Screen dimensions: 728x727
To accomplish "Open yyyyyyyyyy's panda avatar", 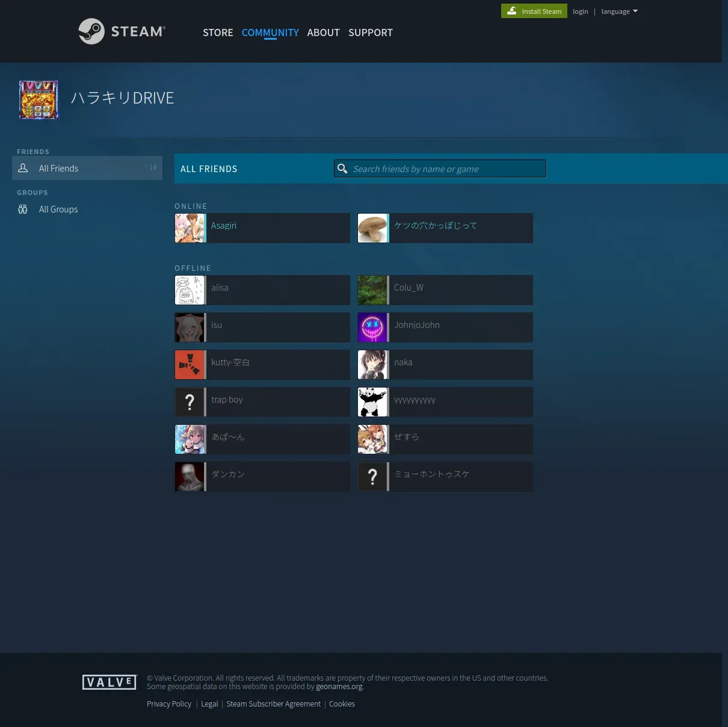I will coord(373,402).
